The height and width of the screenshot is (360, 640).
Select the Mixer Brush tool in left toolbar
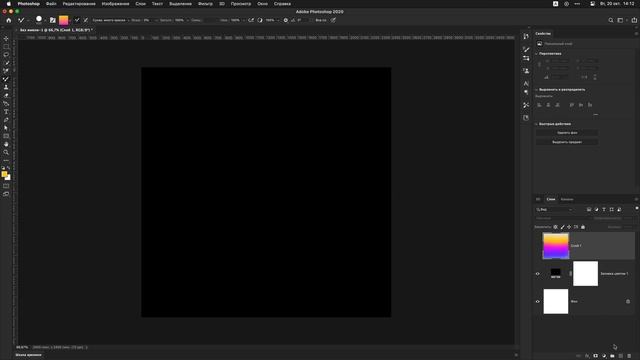coord(6,79)
